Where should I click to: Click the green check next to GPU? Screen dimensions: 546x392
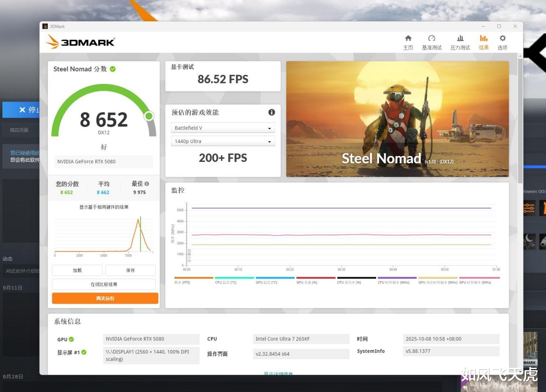(71, 339)
